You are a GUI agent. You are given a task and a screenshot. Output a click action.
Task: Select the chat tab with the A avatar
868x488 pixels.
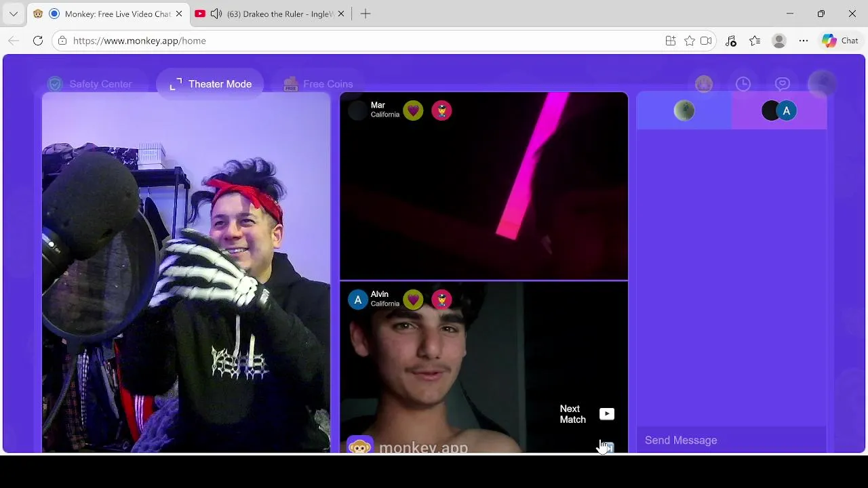tap(779, 111)
